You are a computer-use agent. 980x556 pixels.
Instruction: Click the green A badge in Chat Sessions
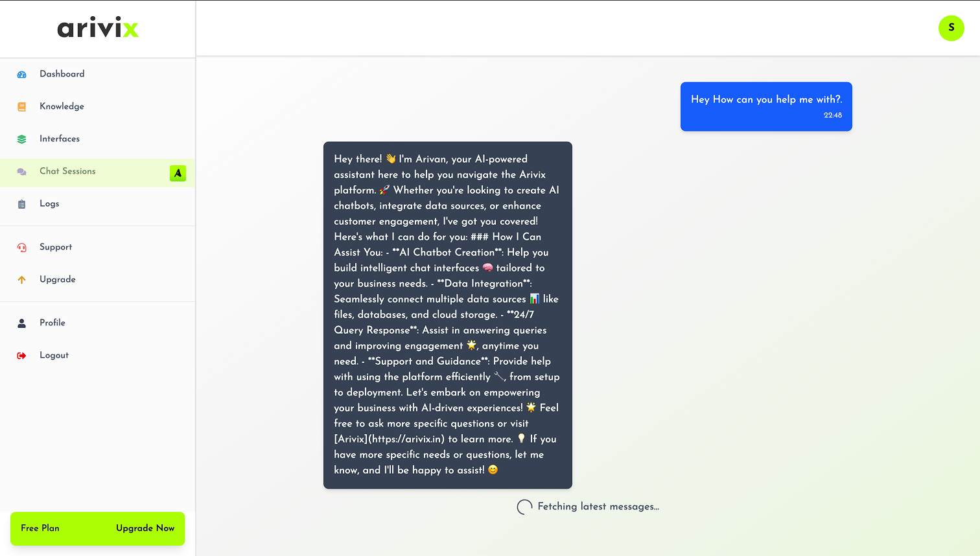[178, 173]
